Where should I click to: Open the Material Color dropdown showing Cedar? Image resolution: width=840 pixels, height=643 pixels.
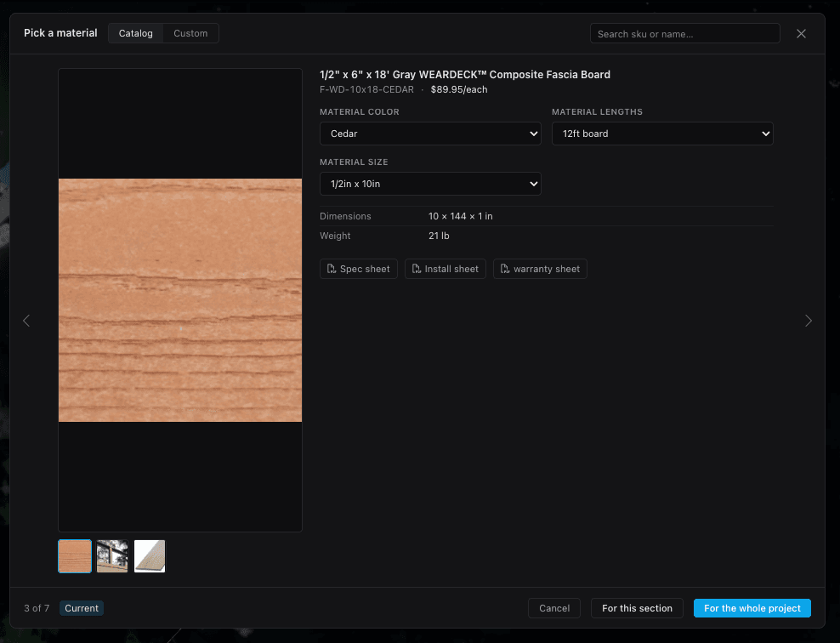tap(430, 134)
